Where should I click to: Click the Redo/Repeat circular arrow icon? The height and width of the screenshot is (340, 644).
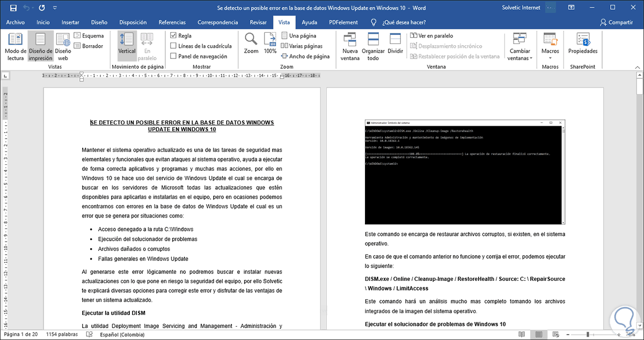tap(43, 8)
